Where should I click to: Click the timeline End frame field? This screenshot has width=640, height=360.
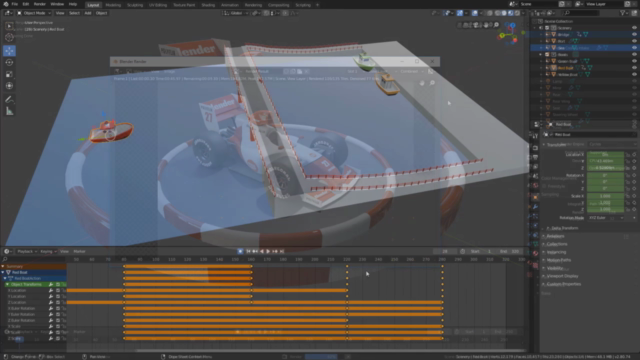click(510, 251)
